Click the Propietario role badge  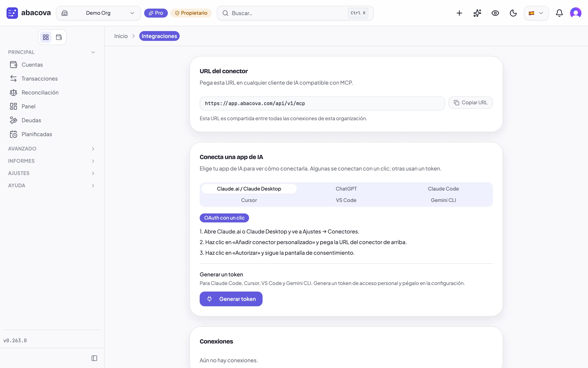click(x=191, y=13)
